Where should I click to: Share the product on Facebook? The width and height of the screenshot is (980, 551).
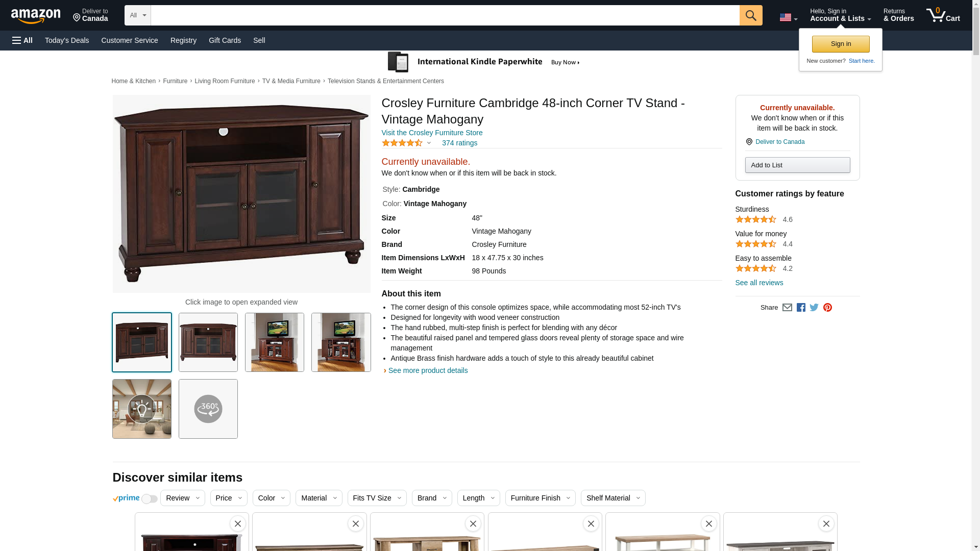801,308
